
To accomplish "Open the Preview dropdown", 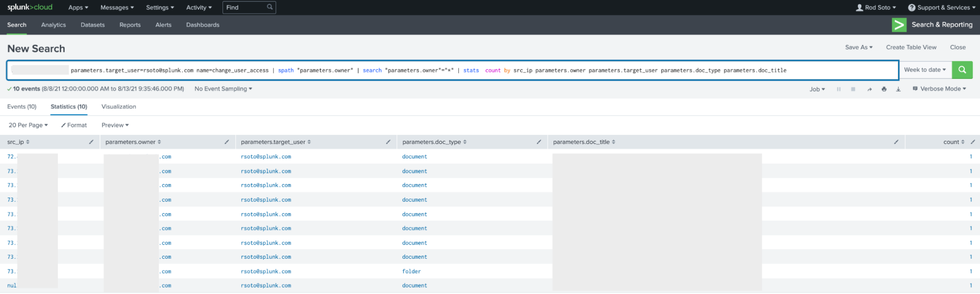I will pyautogui.click(x=115, y=125).
